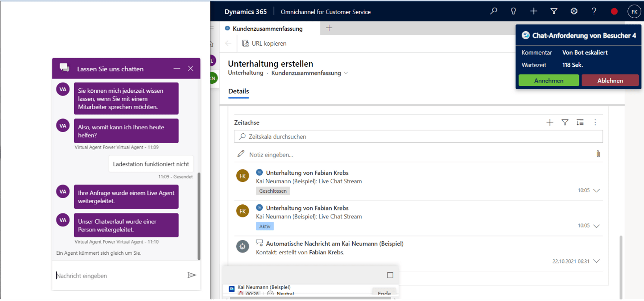The width and height of the screenshot is (644, 301).
Task: Open the search in the Dynamics 365 top bar
Action: (493, 11)
